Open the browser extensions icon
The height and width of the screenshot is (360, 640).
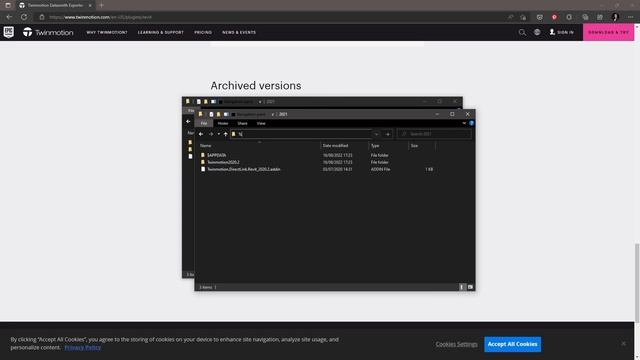pos(569,17)
